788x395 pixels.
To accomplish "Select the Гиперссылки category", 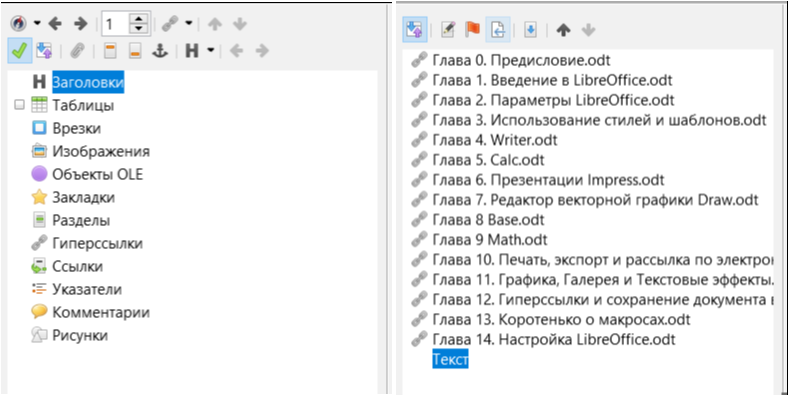I will pos(97,243).
